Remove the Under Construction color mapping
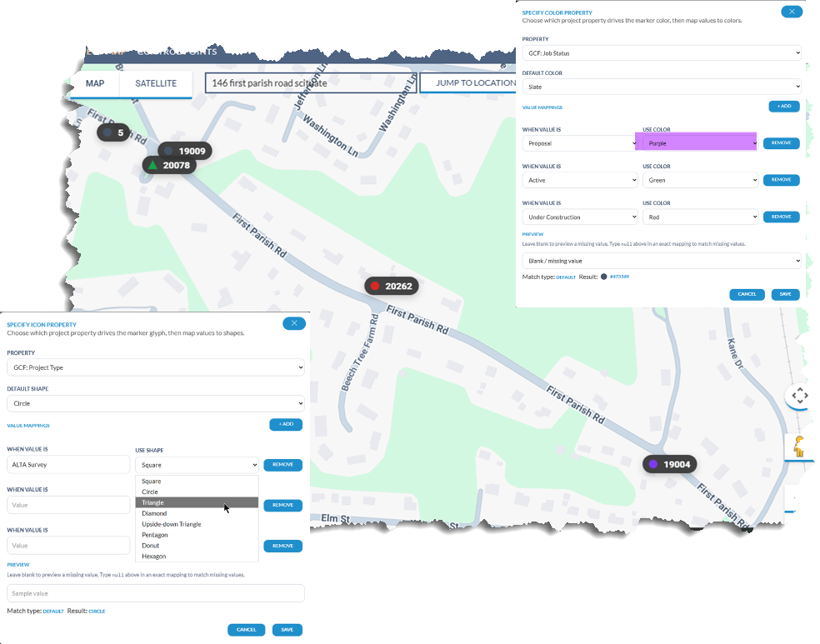The image size is (820, 644). (782, 217)
